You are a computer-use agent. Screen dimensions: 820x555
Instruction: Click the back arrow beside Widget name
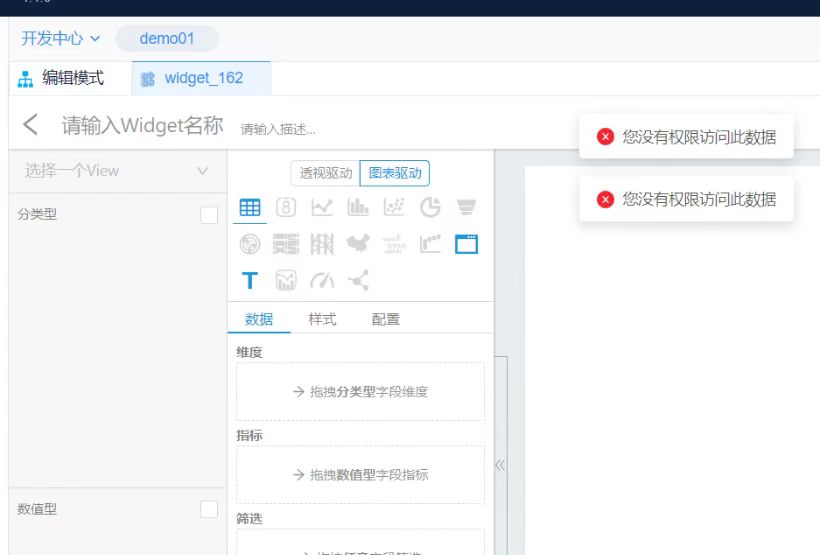click(x=31, y=125)
